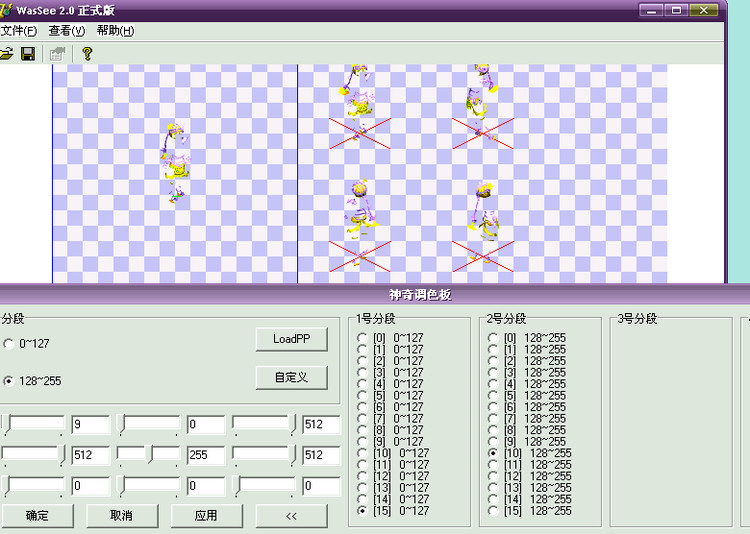Open the 帮助(H) menu
The width and height of the screenshot is (750, 534).
pyautogui.click(x=115, y=31)
